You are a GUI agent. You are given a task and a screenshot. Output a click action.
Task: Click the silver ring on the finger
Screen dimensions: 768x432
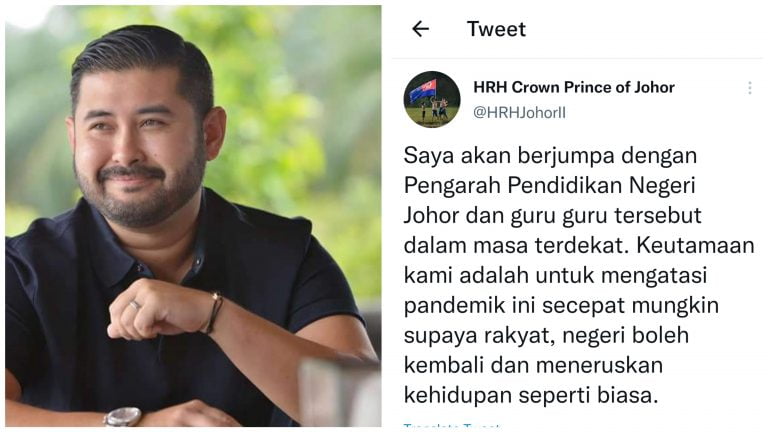135,305
